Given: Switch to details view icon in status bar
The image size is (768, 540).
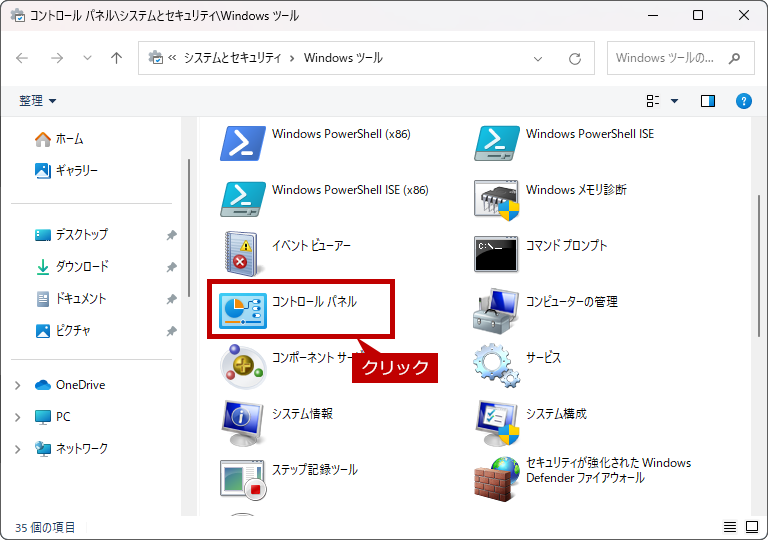Looking at the screenshot, I should pos(730,527).
